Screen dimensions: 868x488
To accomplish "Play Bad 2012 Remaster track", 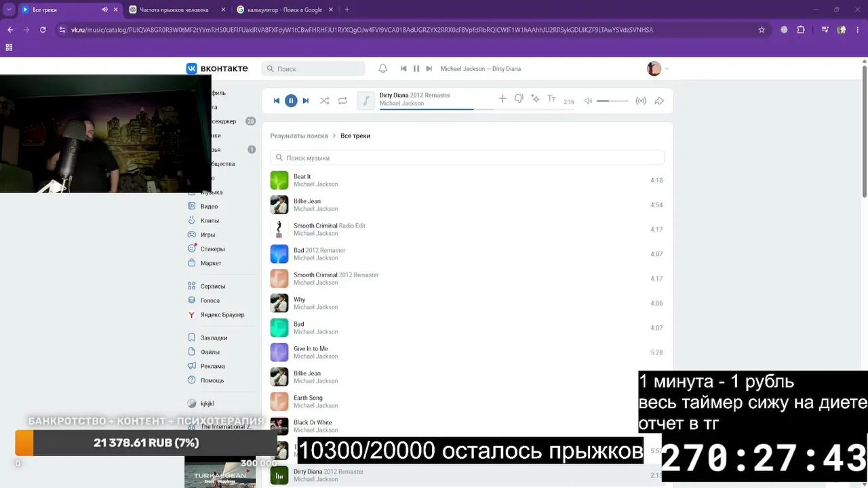I will [467, 254].
